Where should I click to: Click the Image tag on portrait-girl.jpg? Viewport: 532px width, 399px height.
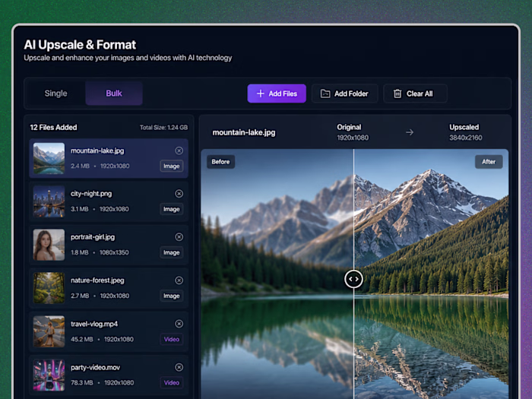(171, 253)
